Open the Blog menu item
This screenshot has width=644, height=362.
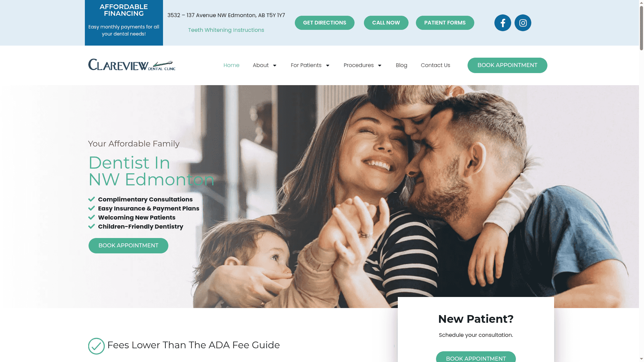click(x=401, y=65)
